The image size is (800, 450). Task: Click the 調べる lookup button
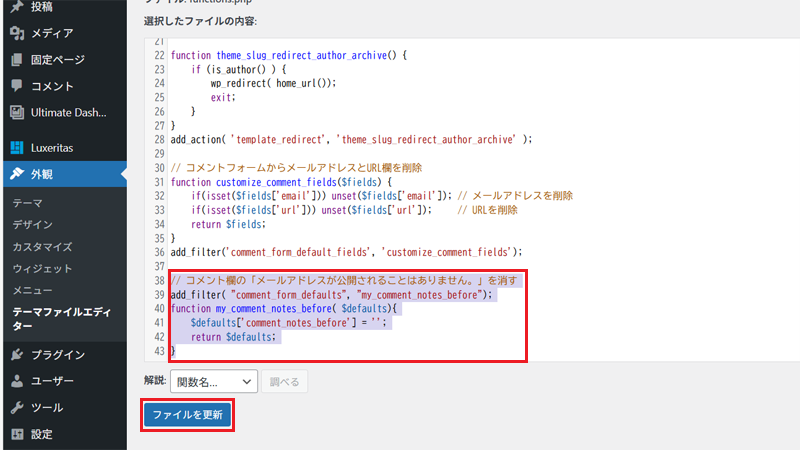click(x=286, y=381)
